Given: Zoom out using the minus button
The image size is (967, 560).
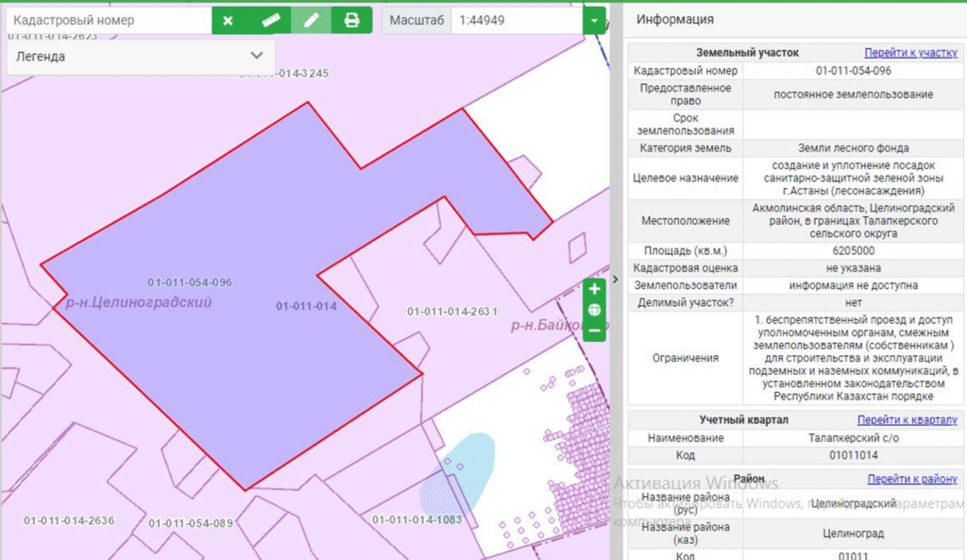Looking at the screenshot, I should [x=595, y=331].
